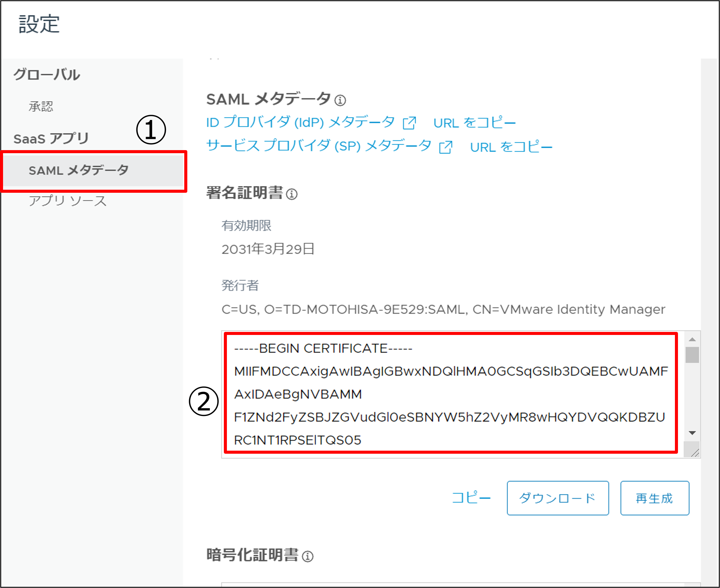
Task: Click certificate textarea scroll-up arrow
Action: coord(692,339)
